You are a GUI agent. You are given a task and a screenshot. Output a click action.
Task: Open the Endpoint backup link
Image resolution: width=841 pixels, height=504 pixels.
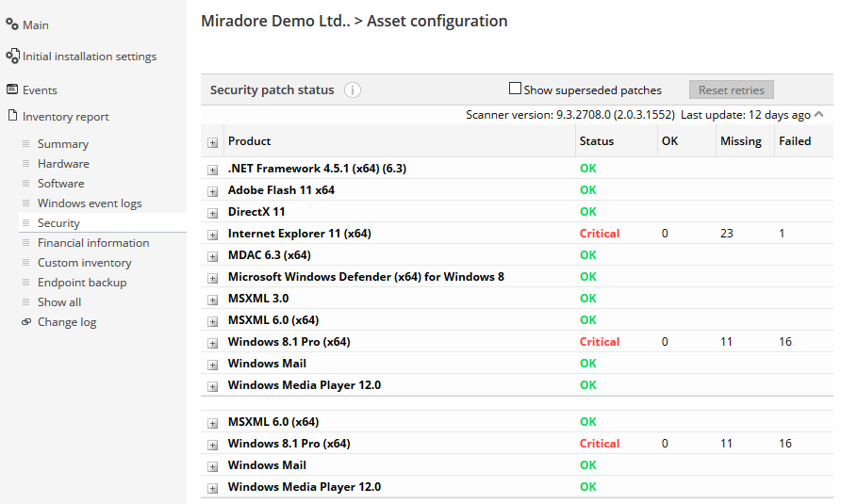tap(82, 283)
